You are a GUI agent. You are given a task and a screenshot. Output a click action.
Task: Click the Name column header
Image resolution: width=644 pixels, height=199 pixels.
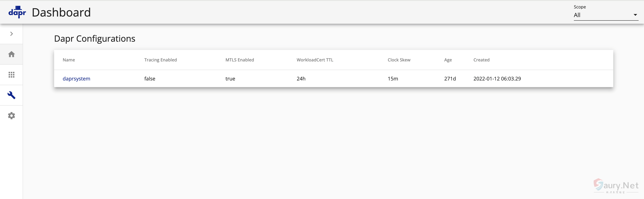coord(69,60)
